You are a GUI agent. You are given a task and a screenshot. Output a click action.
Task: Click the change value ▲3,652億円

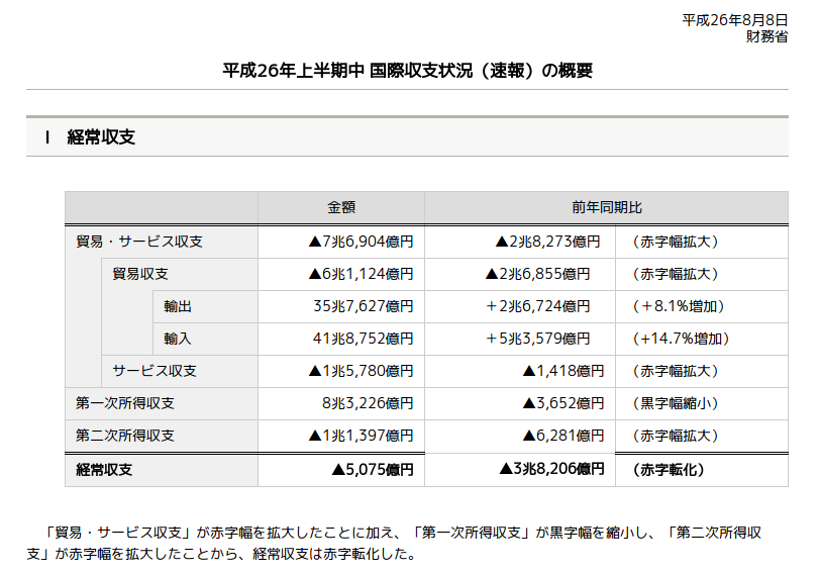563,403
